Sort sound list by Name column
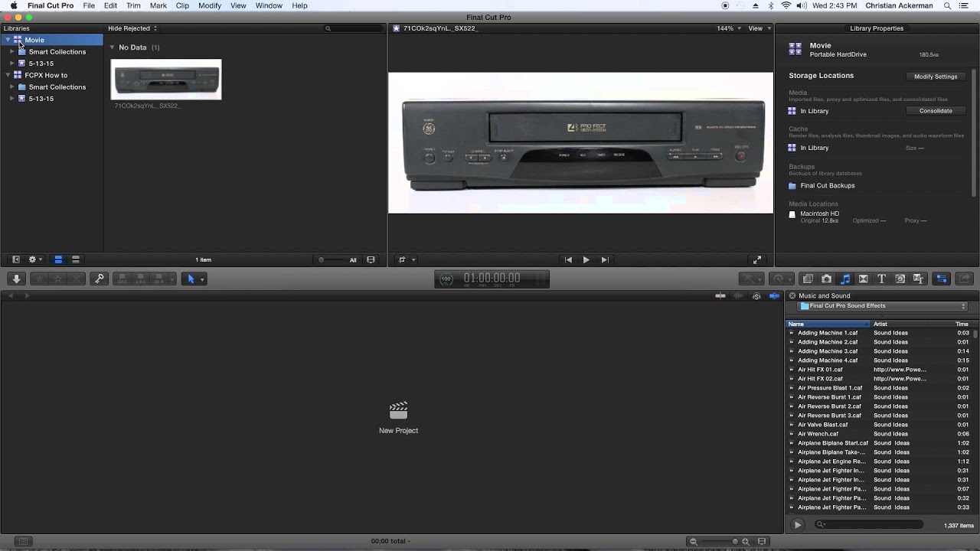The height and width of the screenshot is (551, 980). click(828, 324)
